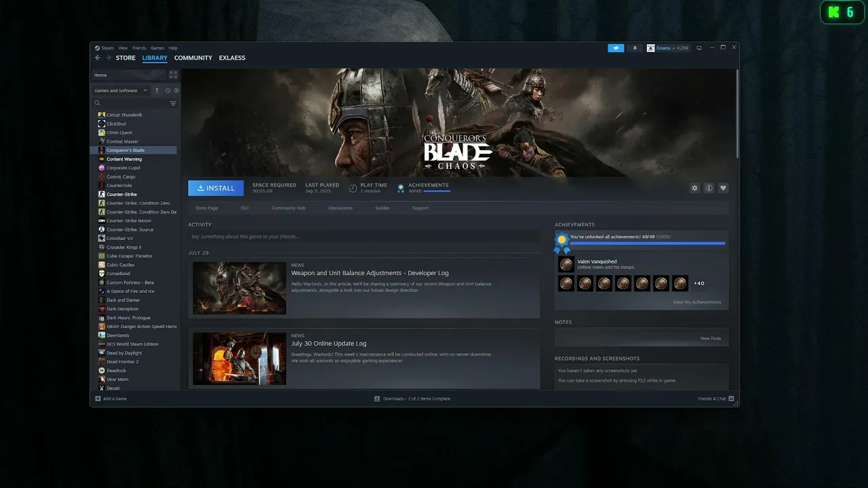The image size is (868, 488).
Task: Open Weapon and Unit Balance Adjustments headline
Action: [x=370, y=273]
